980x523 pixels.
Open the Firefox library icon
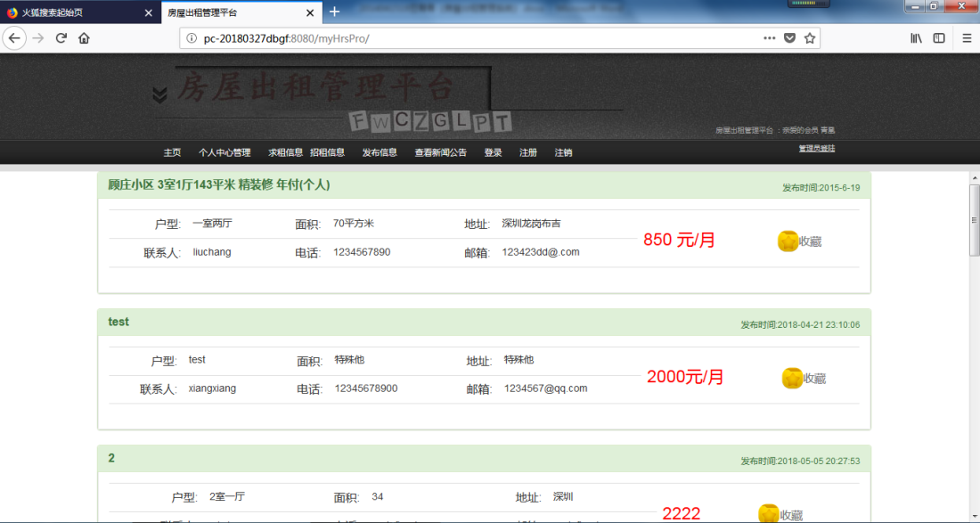(x=916, y=38)
